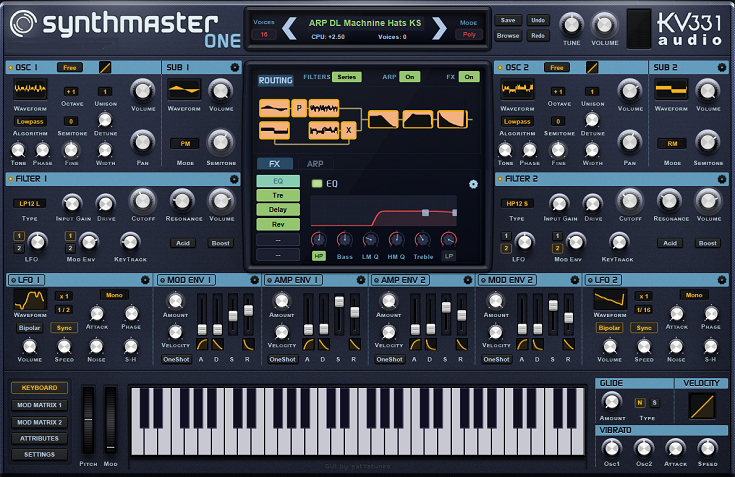Toggle the EQ HP filter button
Screen dimensions: 735x477
319,256
